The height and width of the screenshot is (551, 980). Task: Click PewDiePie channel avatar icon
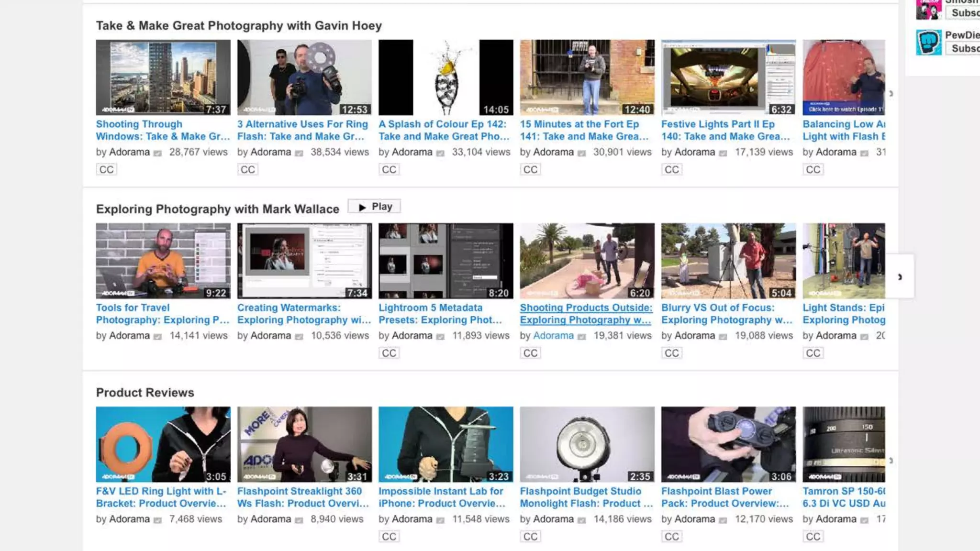coord(928,42)
